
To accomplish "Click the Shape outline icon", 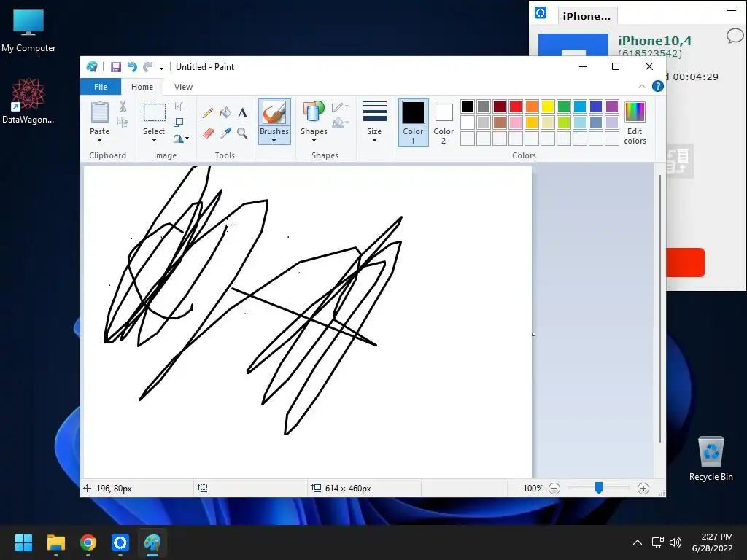I will pos(338,106).
